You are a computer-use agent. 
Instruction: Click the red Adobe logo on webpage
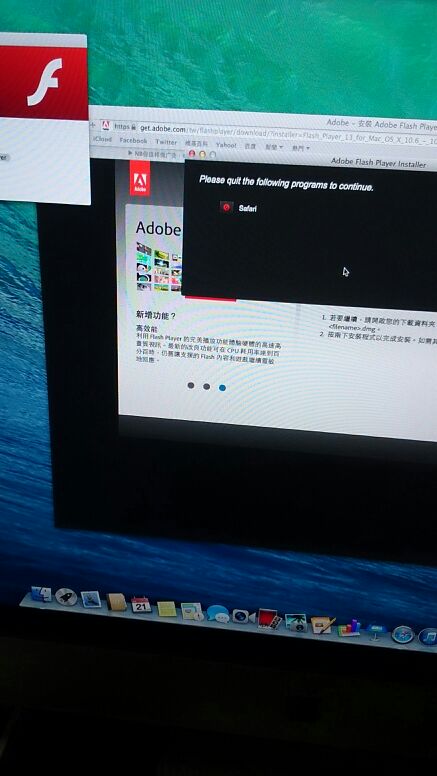click(140, 177)
